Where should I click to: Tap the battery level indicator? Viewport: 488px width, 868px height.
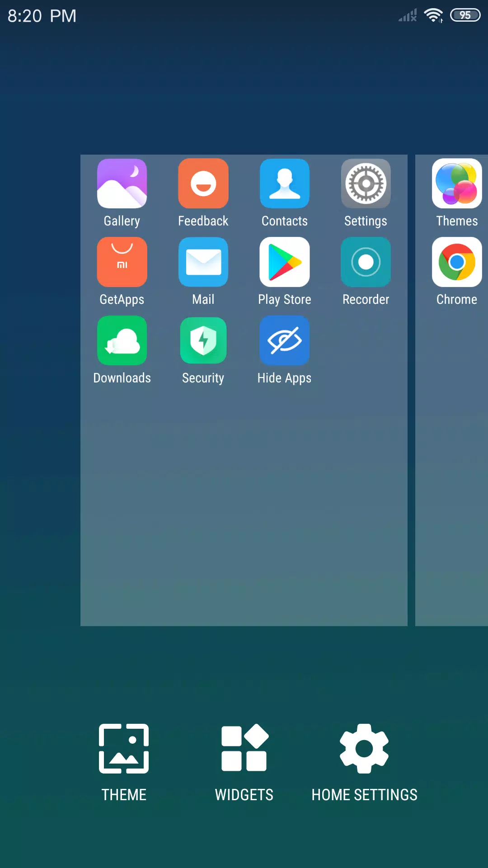pyautogui.click(x=465, y=15)
